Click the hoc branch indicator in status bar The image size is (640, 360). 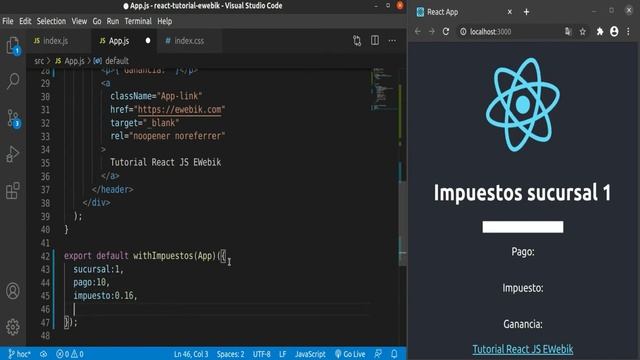click(x=20, y=354)
